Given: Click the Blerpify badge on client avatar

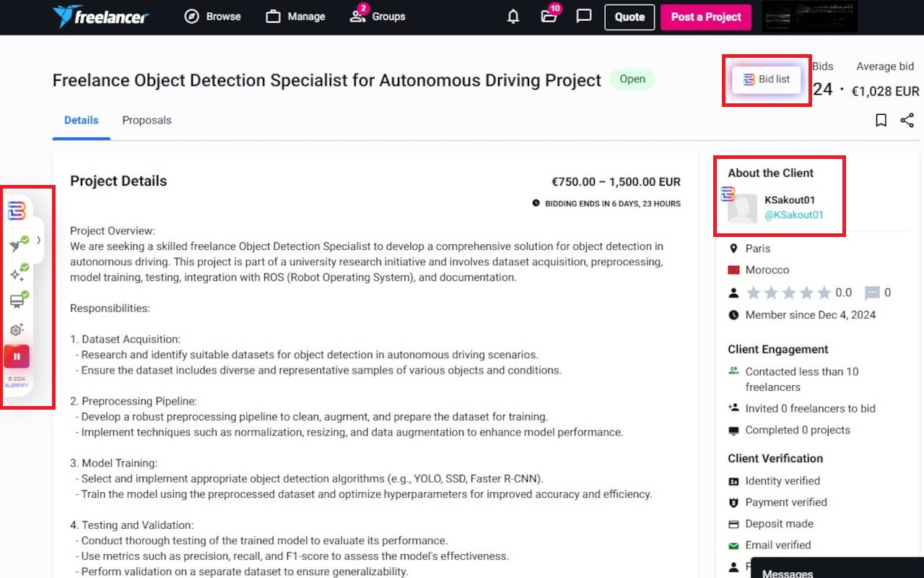Looking at the screenshot, I should pyautogui.click(x=728, y=194).
